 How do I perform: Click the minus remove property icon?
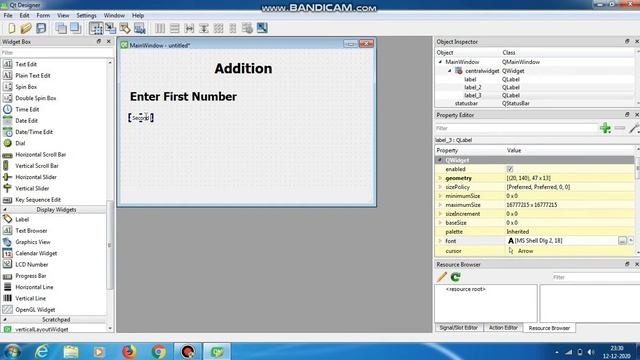pos(620,128)
